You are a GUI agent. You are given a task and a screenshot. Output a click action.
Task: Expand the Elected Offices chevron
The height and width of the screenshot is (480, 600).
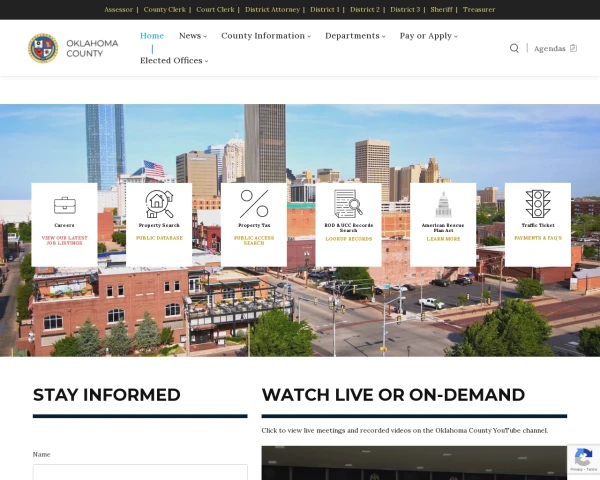click(x=207, y=61)
